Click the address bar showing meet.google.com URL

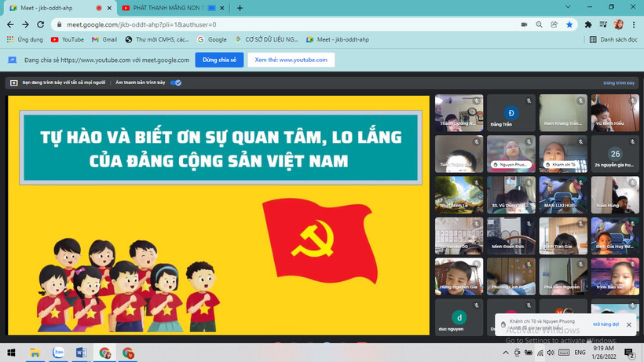pos(275,24)
